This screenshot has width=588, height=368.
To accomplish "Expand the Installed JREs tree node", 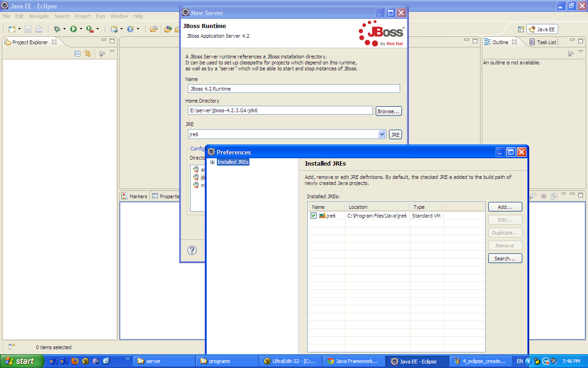I will tap(212, 162).
